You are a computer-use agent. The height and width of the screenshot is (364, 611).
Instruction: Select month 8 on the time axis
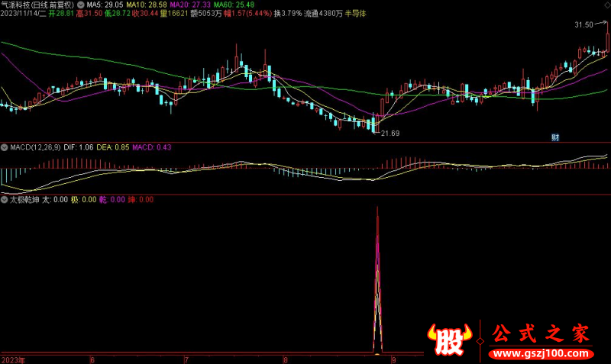(x=285, y=359)
